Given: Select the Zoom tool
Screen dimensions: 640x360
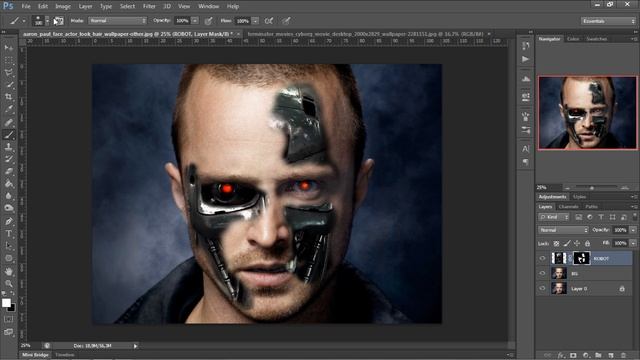Looking at the screenshot, I should tap(9, 283).
